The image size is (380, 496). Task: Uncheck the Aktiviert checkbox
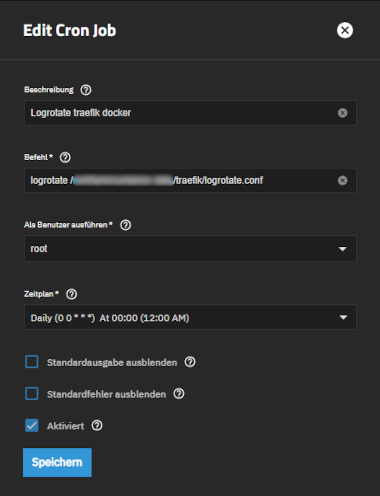pyautogui.click(x=32, y=426)
